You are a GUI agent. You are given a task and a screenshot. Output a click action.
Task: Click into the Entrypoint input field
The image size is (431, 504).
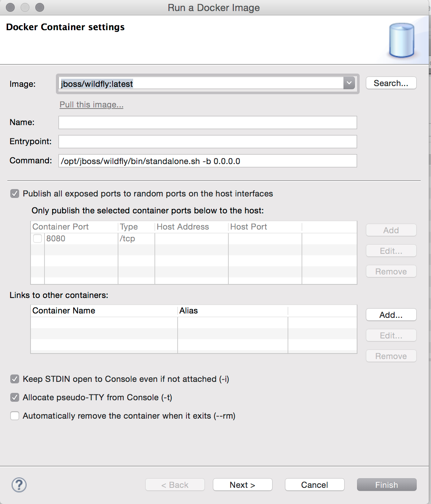(207, 142)
